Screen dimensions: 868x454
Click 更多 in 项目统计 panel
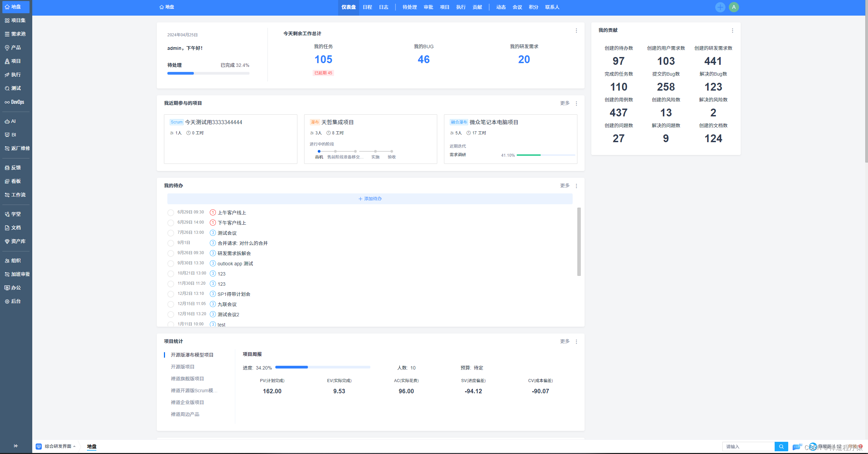point(565,341)
